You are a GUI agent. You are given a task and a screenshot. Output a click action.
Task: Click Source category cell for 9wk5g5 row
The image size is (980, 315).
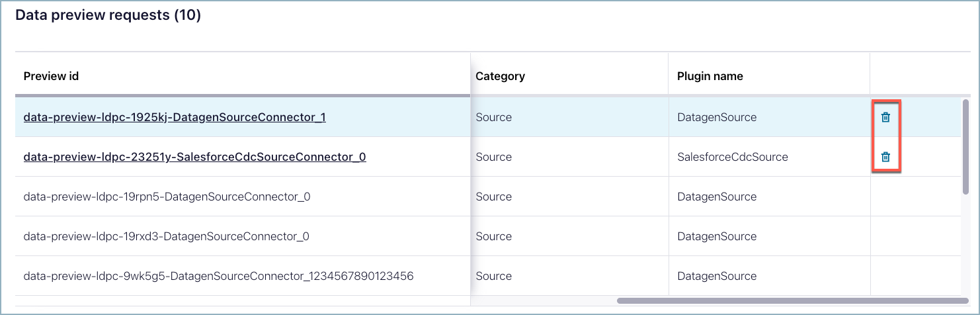tap(493, 276)
